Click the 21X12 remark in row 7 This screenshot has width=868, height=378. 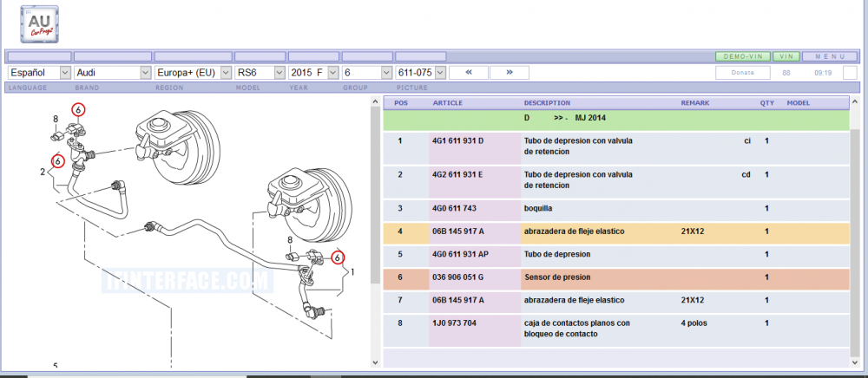[x=693, y=300]
